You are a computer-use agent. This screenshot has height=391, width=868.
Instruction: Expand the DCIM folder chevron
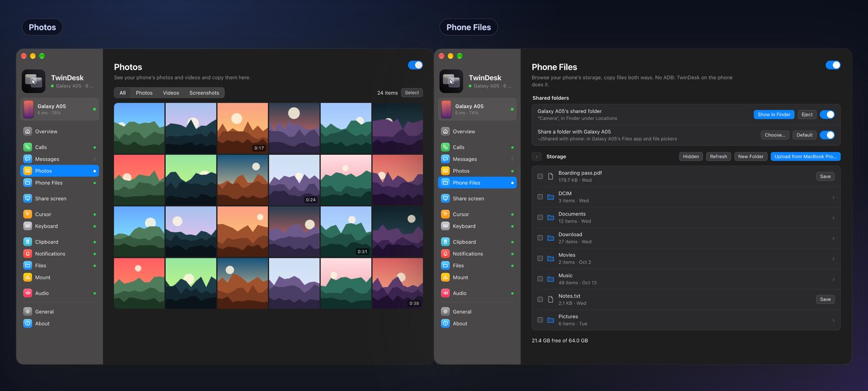[x=833, y=197]
